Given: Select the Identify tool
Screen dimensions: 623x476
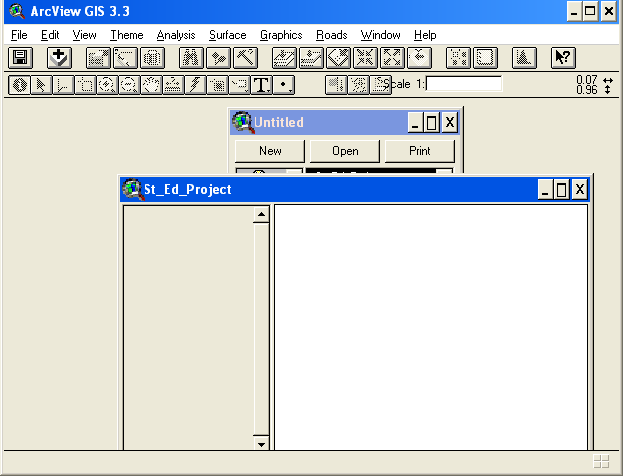Looking at the screenshot, I should point(19,85).
